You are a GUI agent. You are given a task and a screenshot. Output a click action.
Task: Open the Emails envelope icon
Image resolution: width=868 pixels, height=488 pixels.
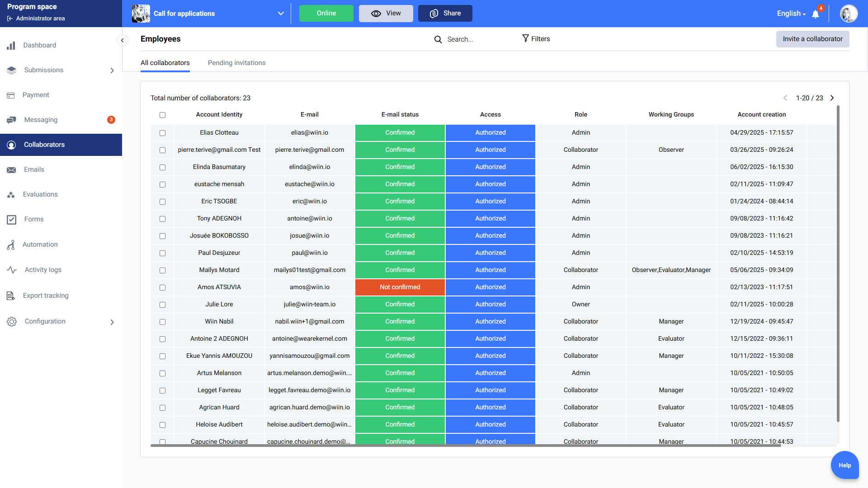tap(11, 170)
